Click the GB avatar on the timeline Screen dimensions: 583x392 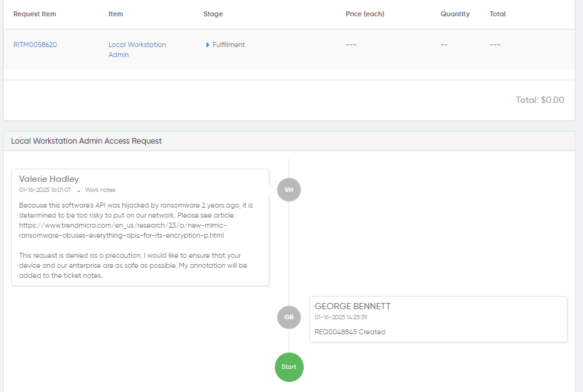(x=289, y=317)
